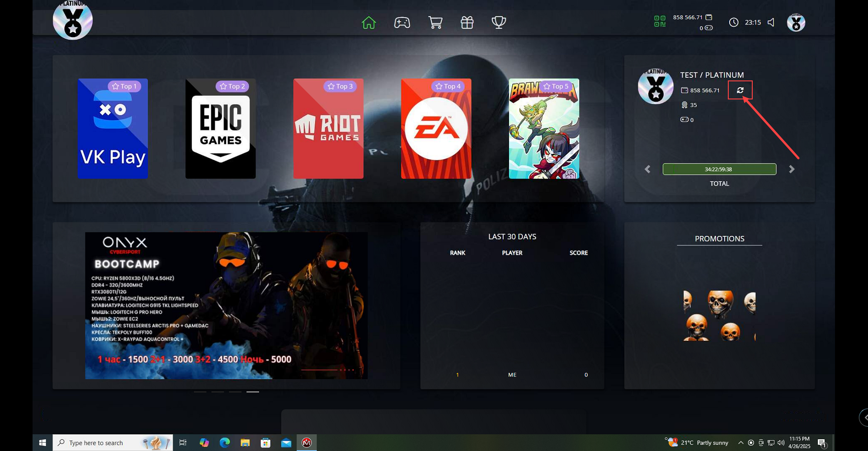Screen dimensions: 868x451
Task: Select the Brawlhalla Top 5 tile
Action: (544, 129)
